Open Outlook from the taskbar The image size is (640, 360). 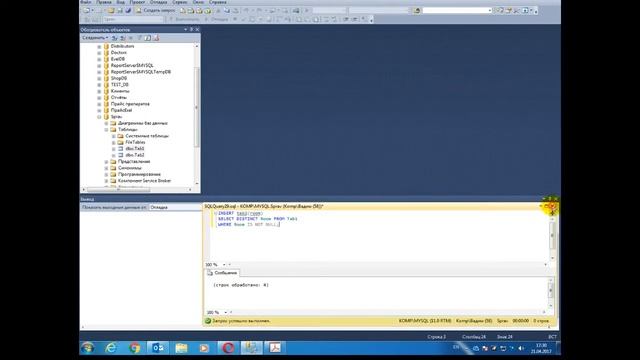pos(158,348)
